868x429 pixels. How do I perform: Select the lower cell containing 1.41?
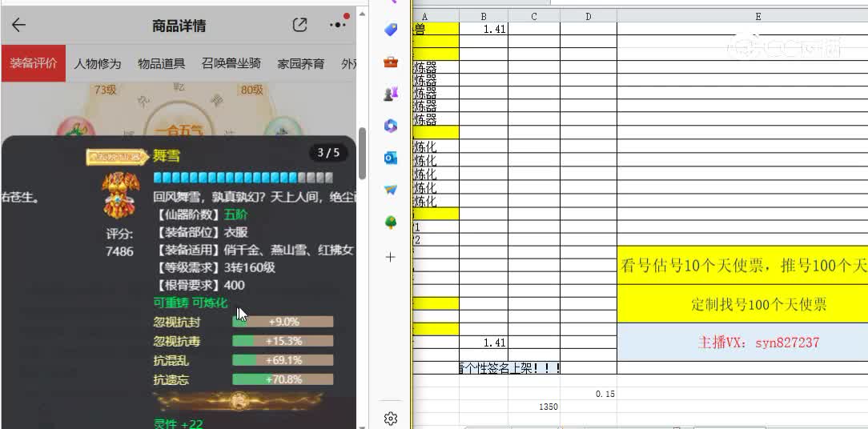click(x=484, y=343)
